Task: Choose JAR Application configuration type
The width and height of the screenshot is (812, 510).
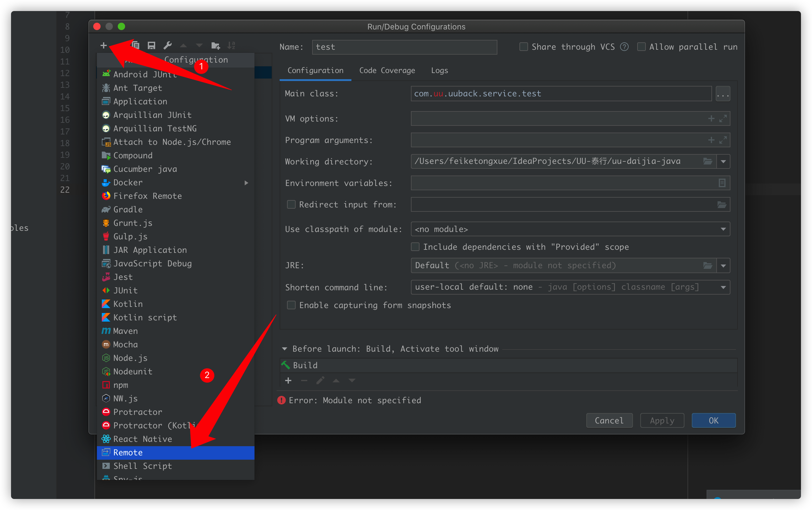Action: 176,250
